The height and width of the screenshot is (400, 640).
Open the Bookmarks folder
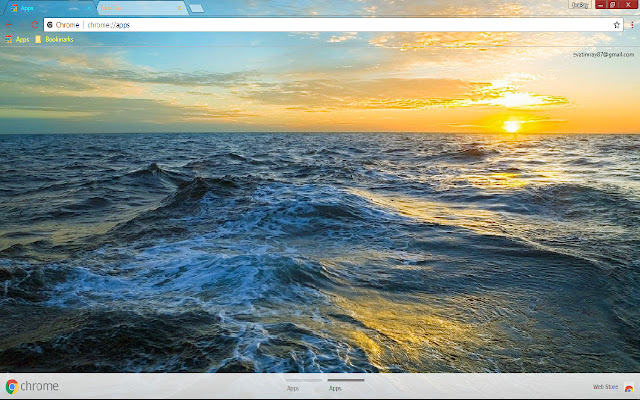point(55,39)
